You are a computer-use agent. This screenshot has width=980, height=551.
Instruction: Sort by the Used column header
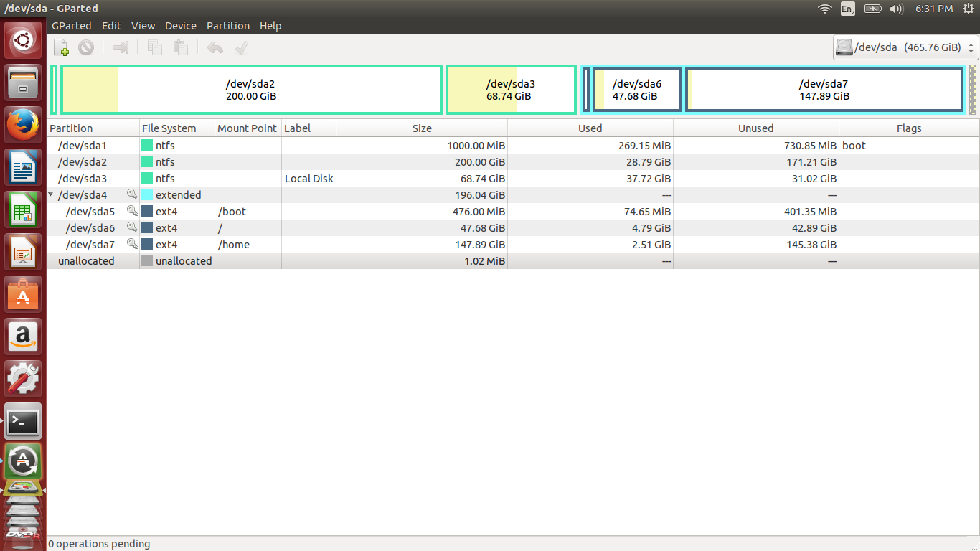[x=590, y=128]
